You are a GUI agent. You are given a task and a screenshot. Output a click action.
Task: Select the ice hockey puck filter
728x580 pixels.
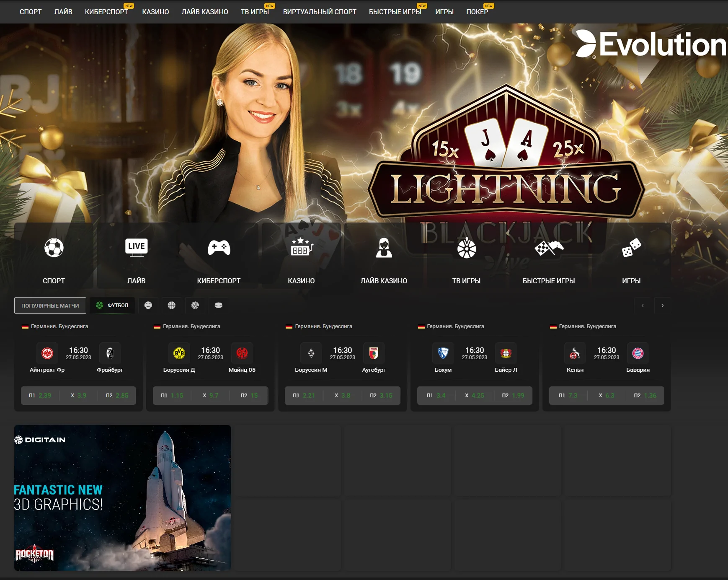tap(219, 306)
